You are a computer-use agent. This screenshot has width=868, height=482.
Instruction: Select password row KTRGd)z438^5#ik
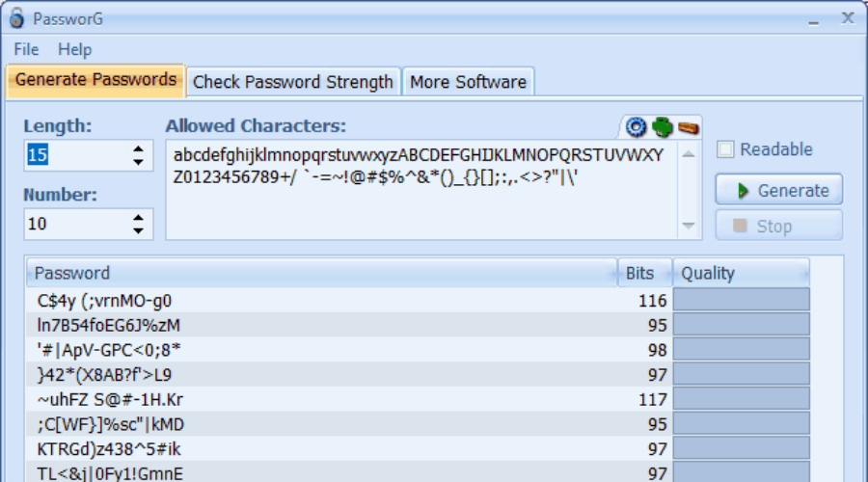point(418,449)
